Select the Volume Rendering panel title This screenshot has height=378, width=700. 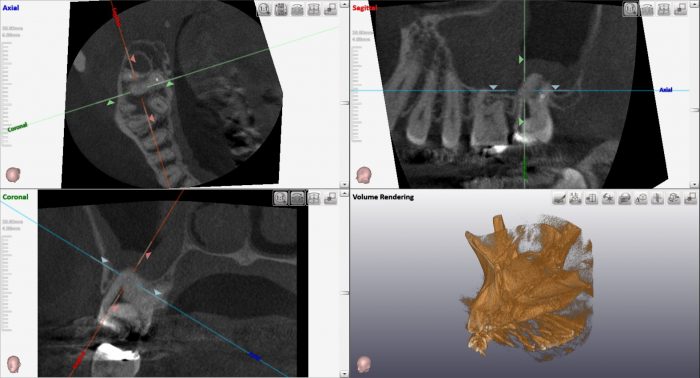click(383, 197)
